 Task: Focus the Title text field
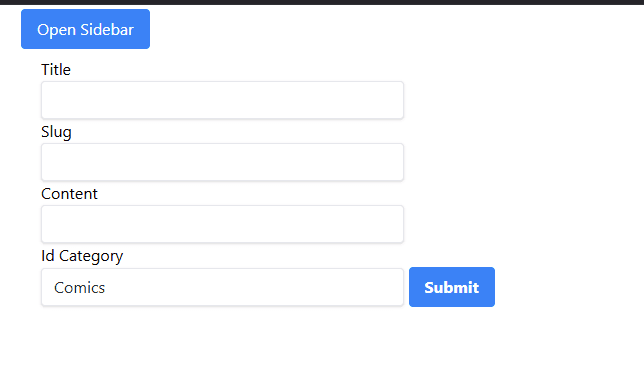[222, 100]
